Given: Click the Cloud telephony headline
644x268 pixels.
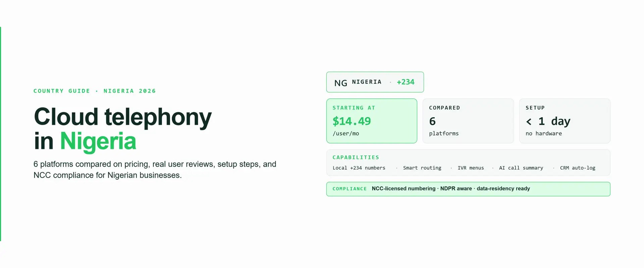Looking at the screenshot, I should tap(123, 117).
